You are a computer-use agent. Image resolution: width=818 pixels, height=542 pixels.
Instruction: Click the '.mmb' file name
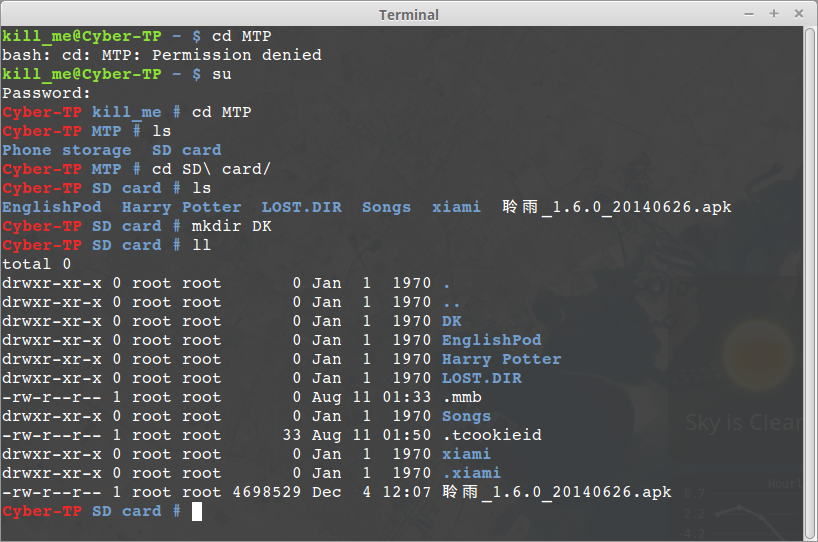tap(462, 397)
